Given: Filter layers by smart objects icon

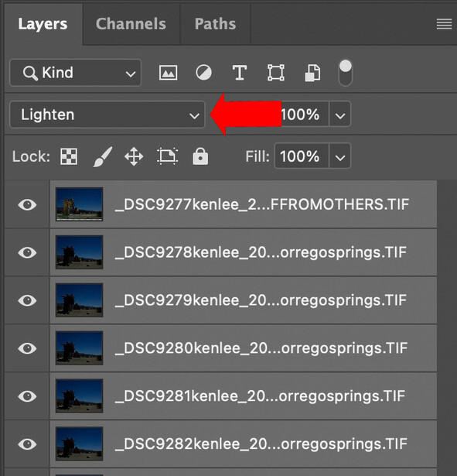Looking at the screenshot, I should pos(312,73).
